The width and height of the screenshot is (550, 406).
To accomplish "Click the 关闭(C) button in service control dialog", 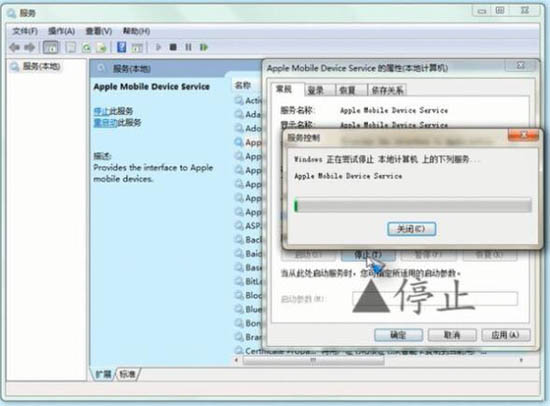I will coord(411,229).
